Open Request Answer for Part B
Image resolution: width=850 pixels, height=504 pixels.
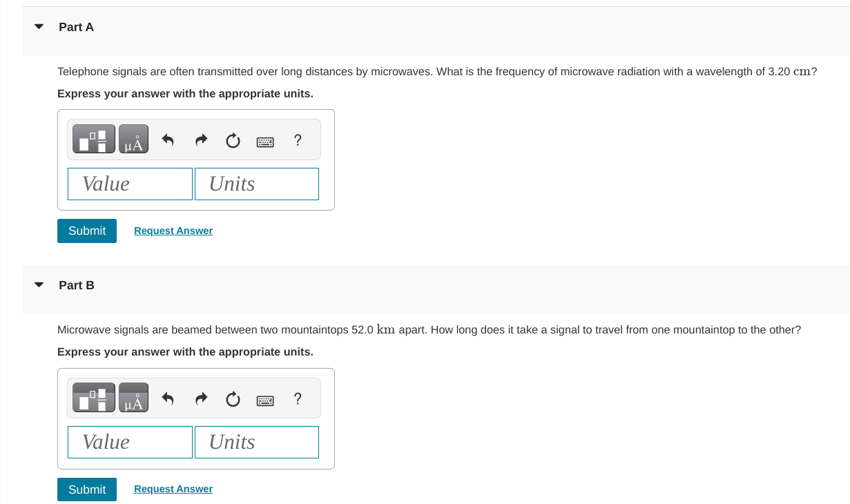[173, 488]
